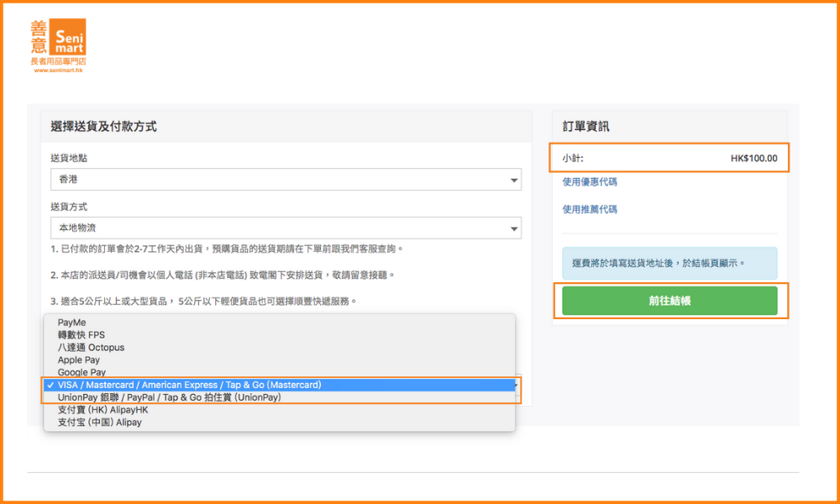Open the 使用優惠代碼 link
The image size is (840, 504).
(x=590, y=182)
